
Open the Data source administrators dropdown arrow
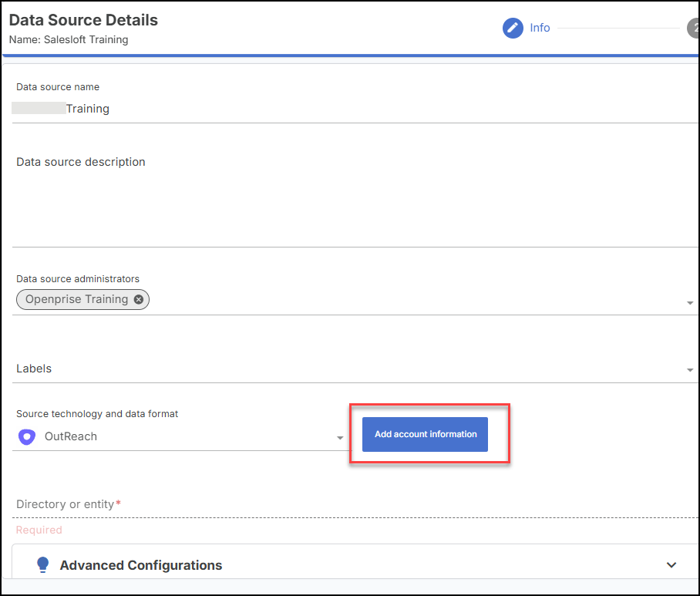(690, 303)
